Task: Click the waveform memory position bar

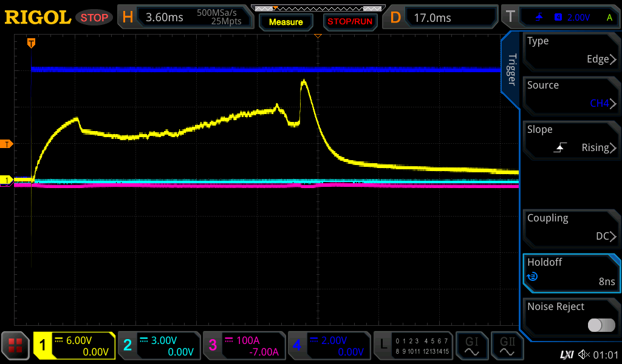Action: click(x=317, y=8)
